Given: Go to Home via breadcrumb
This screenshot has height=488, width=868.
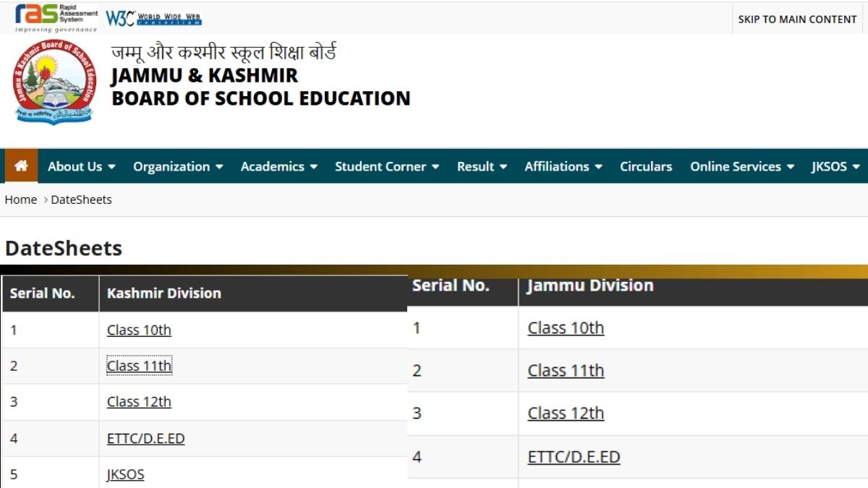Looking at the screenshot, I should [21, 200].
